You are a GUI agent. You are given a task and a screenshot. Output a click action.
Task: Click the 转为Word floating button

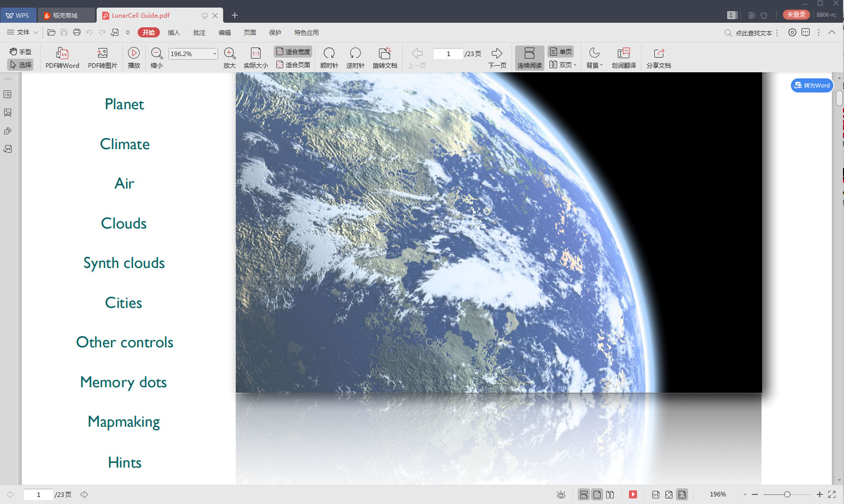tap(812, 85)
